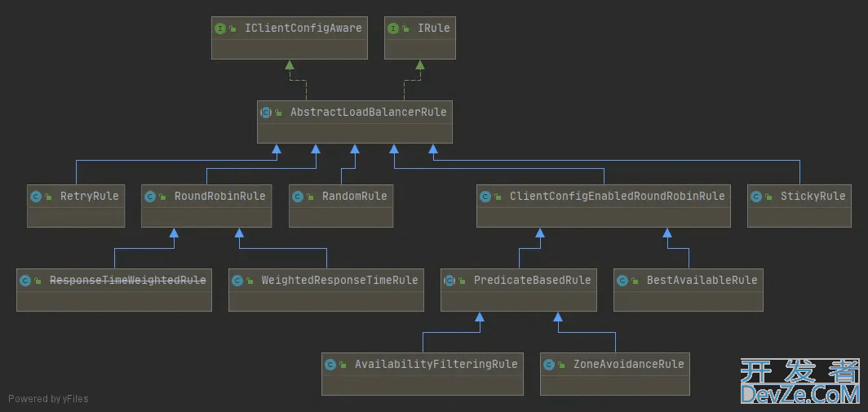Click the abstract class icon of AbstractLoadBalancerRule

coord(266,113)
